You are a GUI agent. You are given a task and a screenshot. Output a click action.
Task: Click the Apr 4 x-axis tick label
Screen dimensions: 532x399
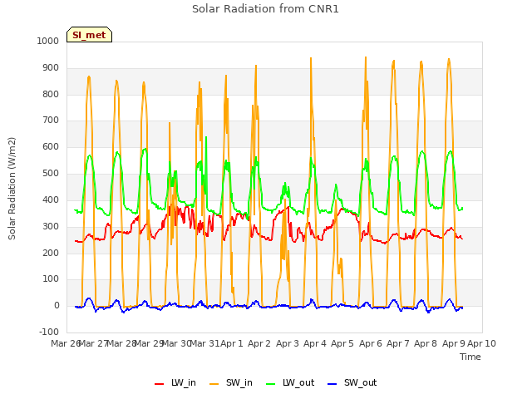tap(315, 343)
